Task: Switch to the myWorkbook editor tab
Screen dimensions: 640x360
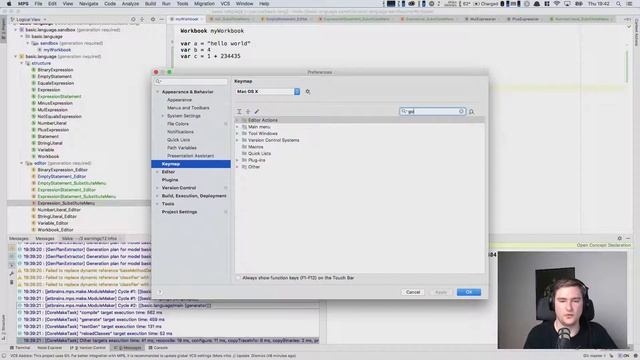Action: (187, 19)
